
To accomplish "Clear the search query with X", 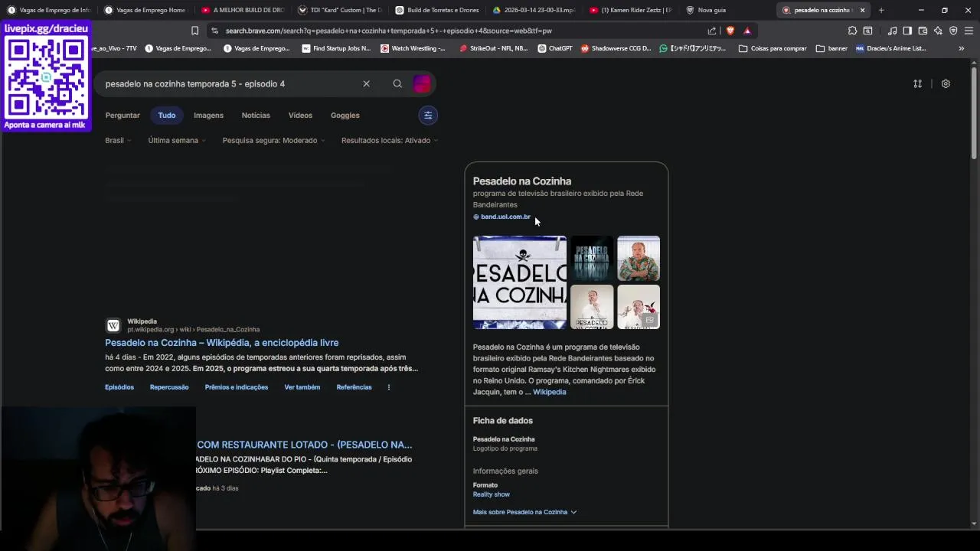I will (366, 83).
